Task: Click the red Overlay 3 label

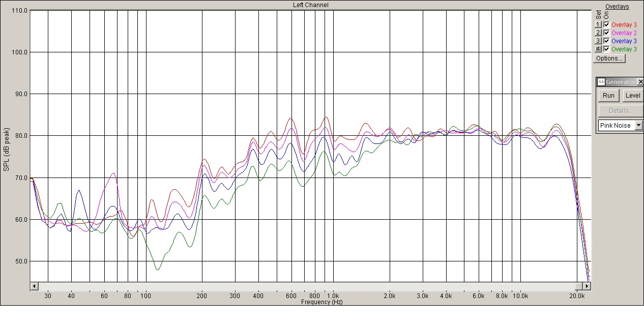Action: [x=624, y=25]
